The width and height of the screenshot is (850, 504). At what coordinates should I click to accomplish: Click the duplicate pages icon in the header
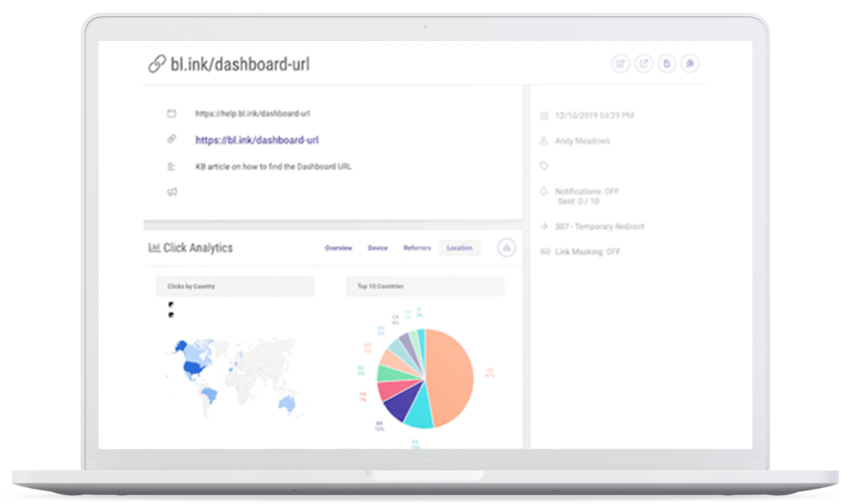tap(690, 64)
